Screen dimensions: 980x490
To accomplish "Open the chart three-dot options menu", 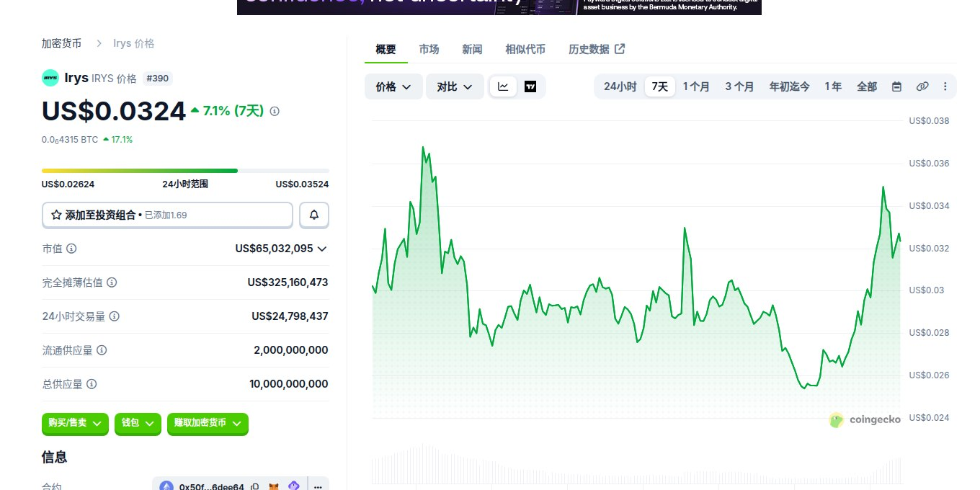I will point(945,86).
